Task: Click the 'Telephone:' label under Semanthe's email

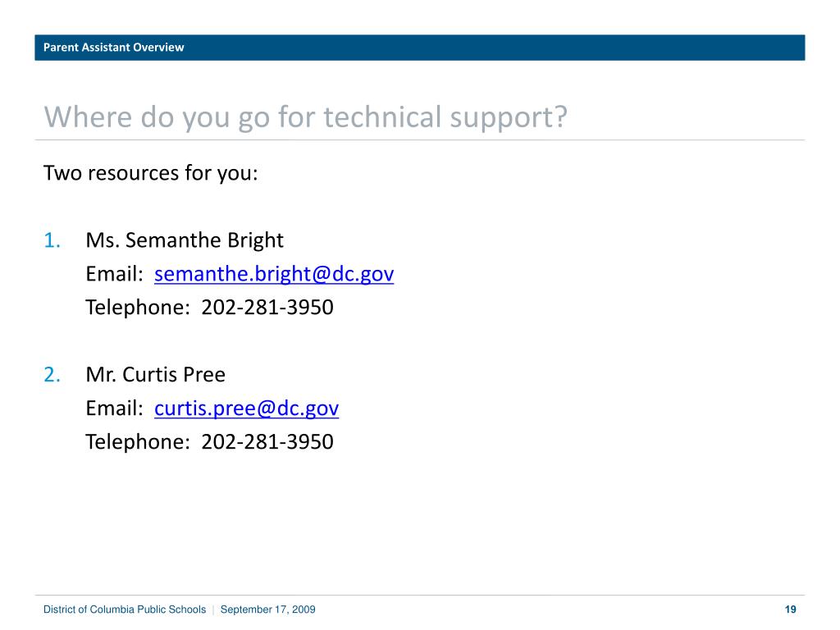Action: point(138,308)
